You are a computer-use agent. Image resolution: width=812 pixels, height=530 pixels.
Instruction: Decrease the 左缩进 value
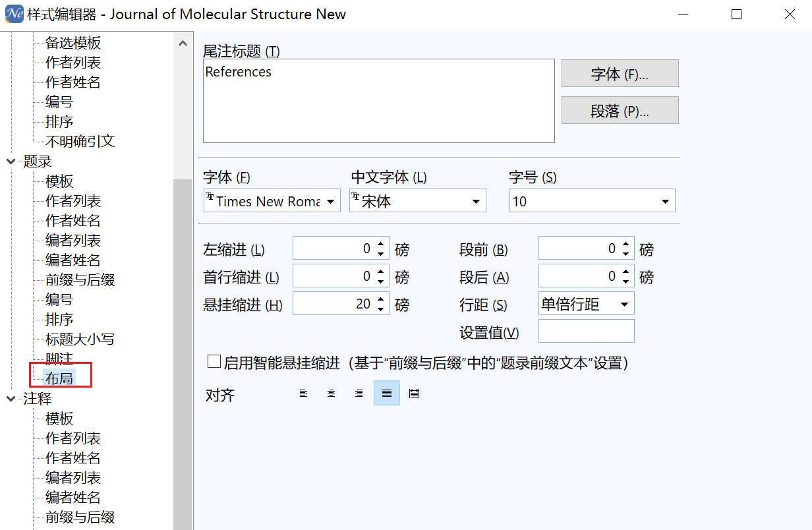[x=380, y=254]
